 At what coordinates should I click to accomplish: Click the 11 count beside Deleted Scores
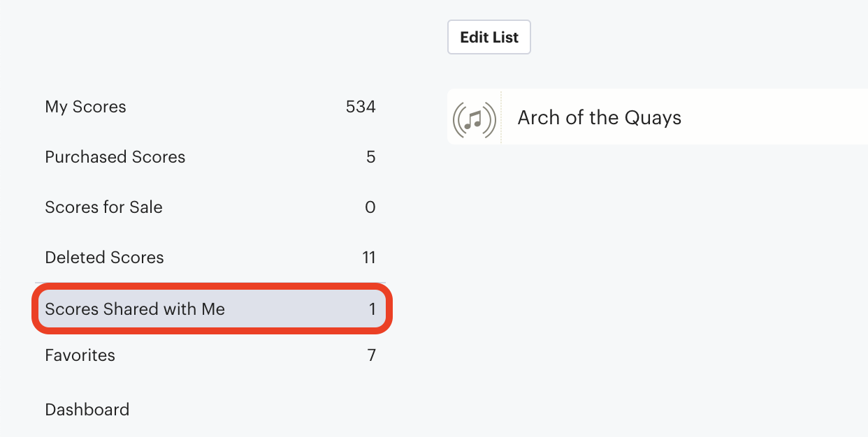click(369, 258)
